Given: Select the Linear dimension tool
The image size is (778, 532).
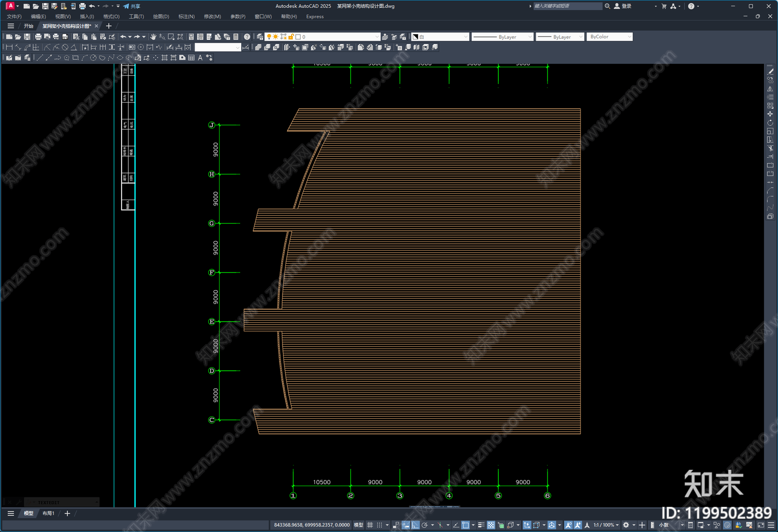Looking at the screenshot, I should (9, 48).
